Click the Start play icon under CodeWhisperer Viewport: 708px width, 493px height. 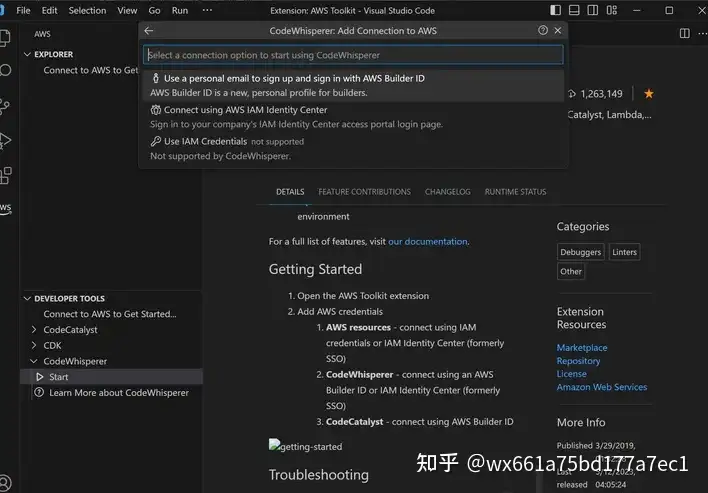[40, 377]
